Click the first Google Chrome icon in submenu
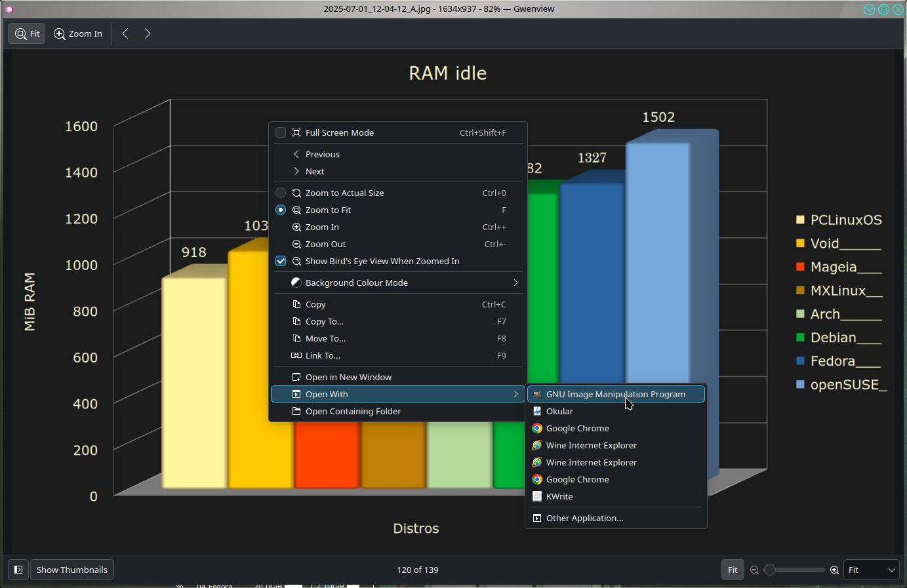This screenshot has height=588, width=907. [537, 428]
